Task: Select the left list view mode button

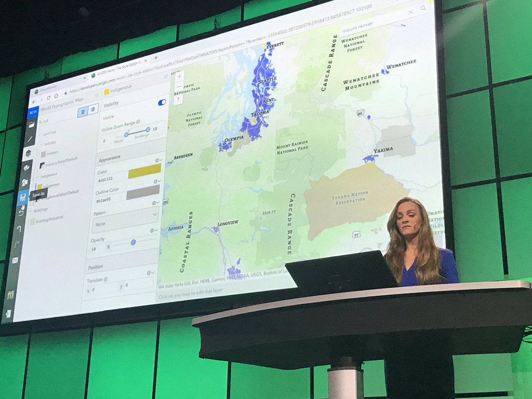Action: pos(82,113)
